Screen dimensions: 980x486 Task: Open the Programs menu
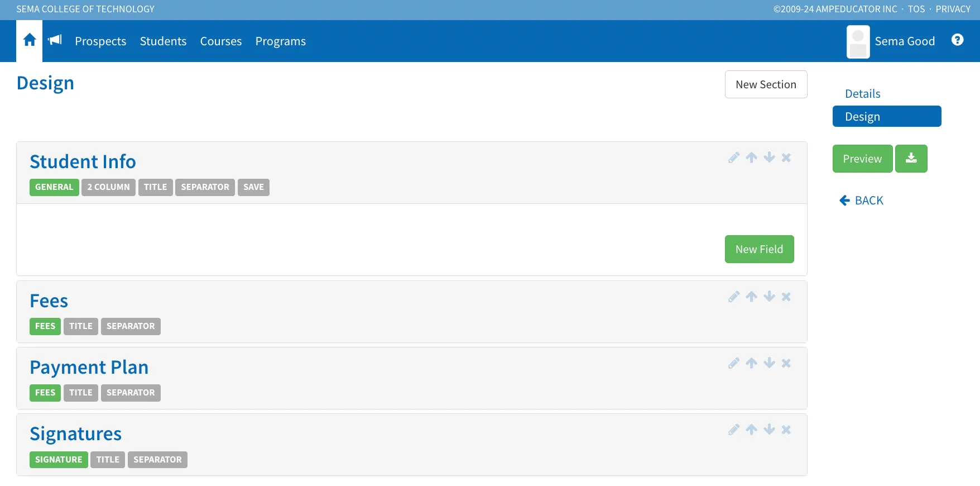coord(281,41)
